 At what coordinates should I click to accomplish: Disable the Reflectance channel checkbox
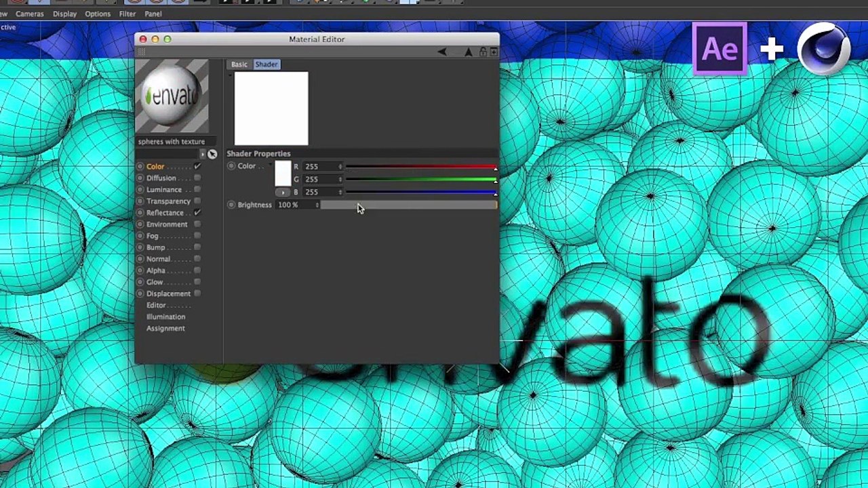pos(197,213)
